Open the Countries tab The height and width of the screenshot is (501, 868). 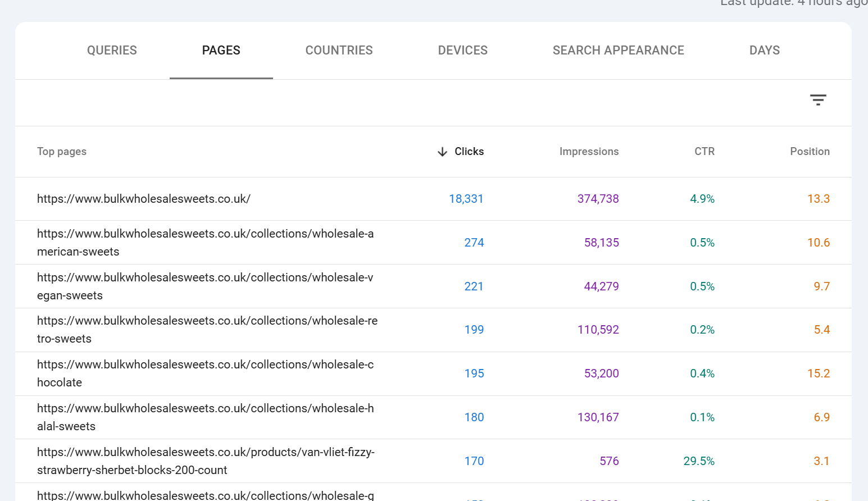339,51
